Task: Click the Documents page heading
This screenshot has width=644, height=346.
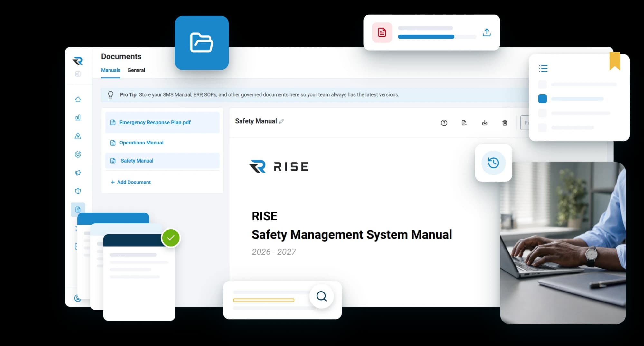Action: pyautogui.click(x=121, y=56)
